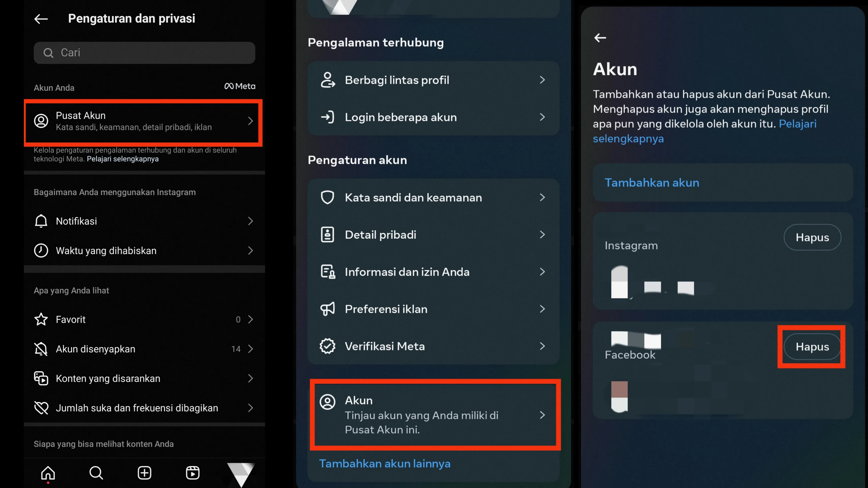Tap the create new post plus icon
868x488 pixels.
pyautogui.click(x=144, y=472)
